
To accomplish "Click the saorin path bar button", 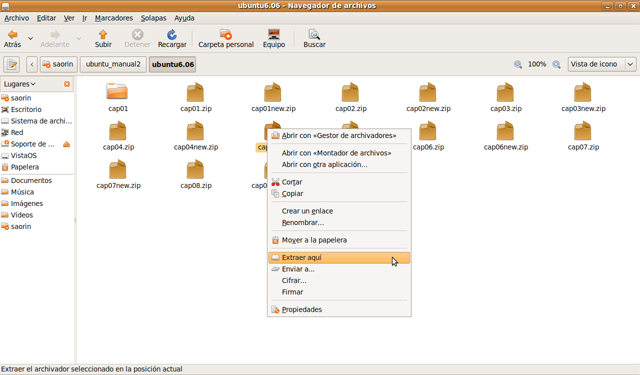I will (58, 64).
